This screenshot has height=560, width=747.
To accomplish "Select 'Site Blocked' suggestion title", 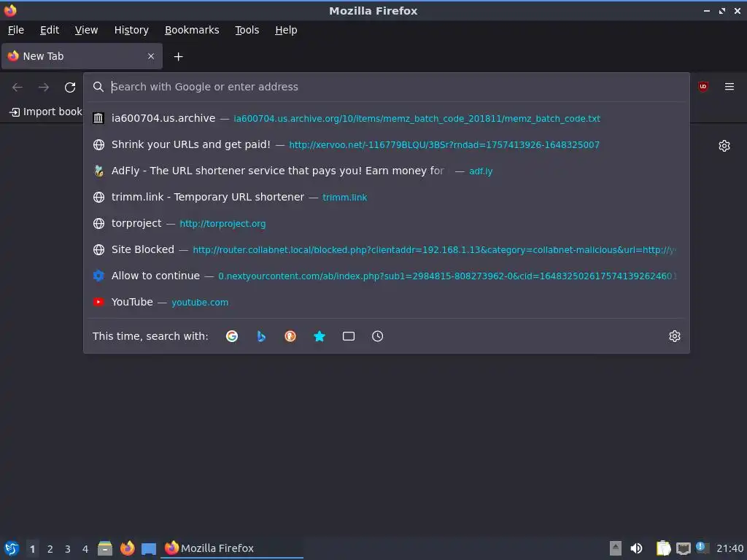I will tap(142, 249).
